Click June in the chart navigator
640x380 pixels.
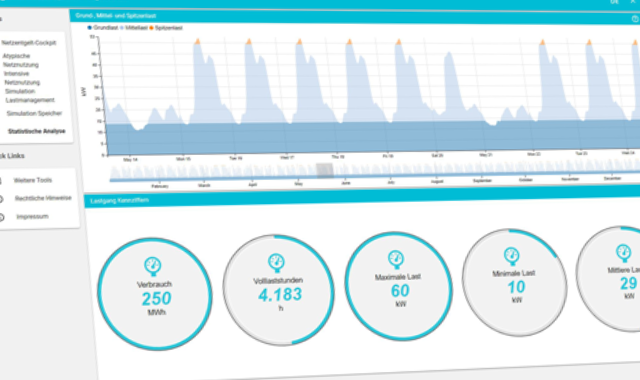tap(345, 183)
